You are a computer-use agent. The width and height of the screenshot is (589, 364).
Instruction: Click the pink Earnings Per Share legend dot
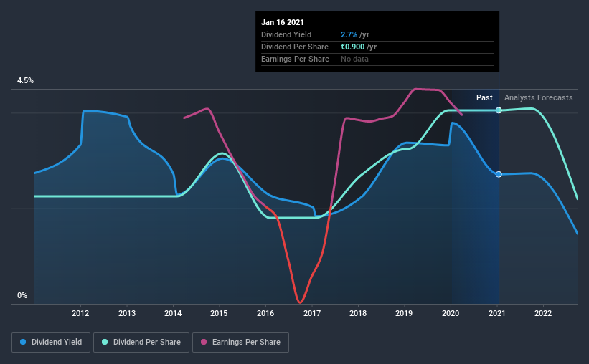click(x=204, y=342)
